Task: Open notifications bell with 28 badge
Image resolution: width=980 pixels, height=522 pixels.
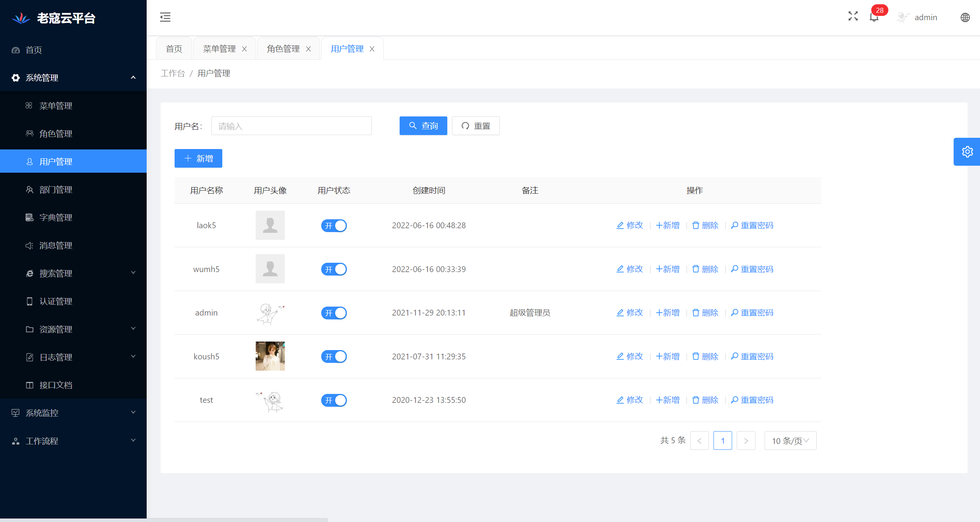Action: click(x=874, y=17)
